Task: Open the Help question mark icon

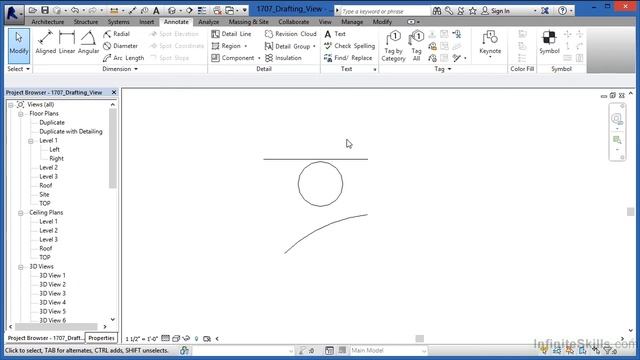Action: (562, 11)
